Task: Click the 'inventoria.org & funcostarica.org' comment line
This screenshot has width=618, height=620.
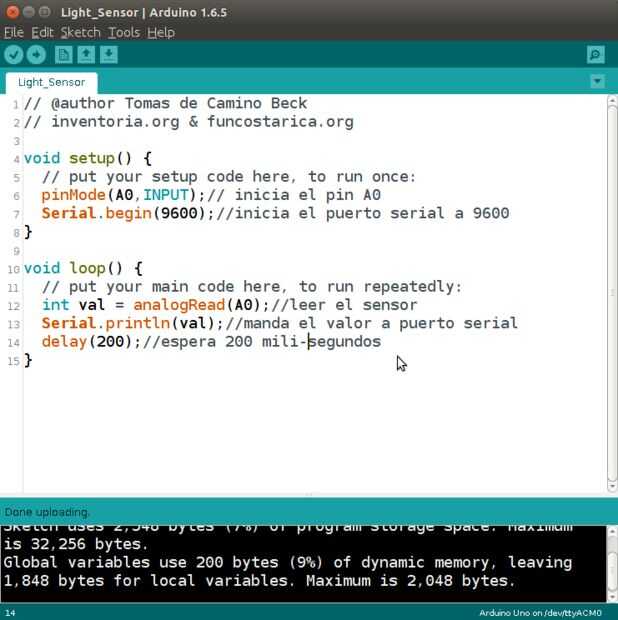Action: click(x=189, y=122)
